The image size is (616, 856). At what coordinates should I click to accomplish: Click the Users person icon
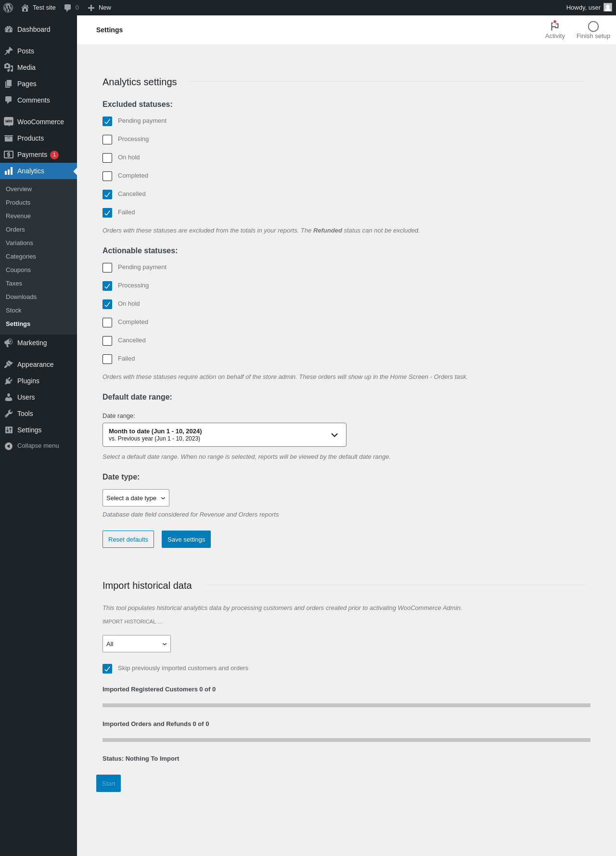click(x=9, y=397)
